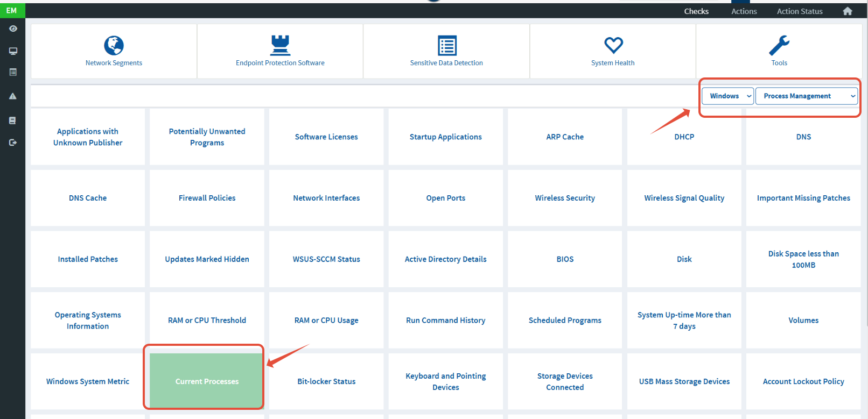Open Network Segments link
Viewport: 868px width, 419px height.
[x=114, y=63]
